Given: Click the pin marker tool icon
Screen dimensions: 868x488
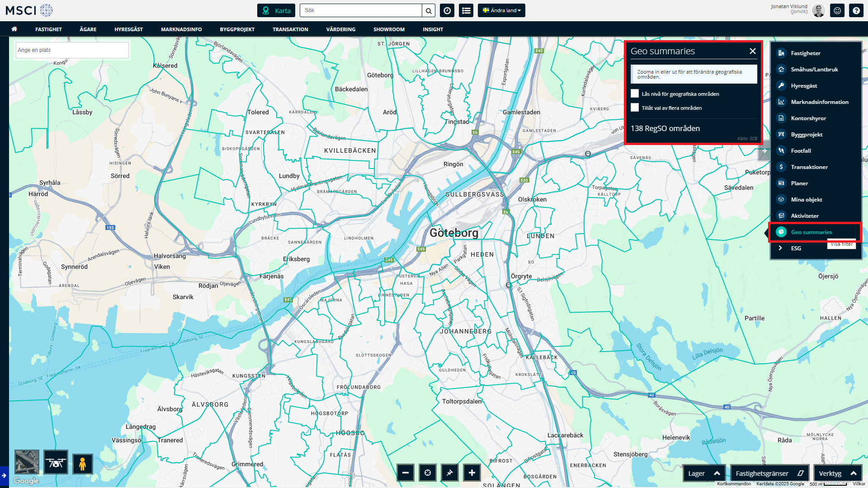Looking at the screenshot, I should click(x=449, y=473).
